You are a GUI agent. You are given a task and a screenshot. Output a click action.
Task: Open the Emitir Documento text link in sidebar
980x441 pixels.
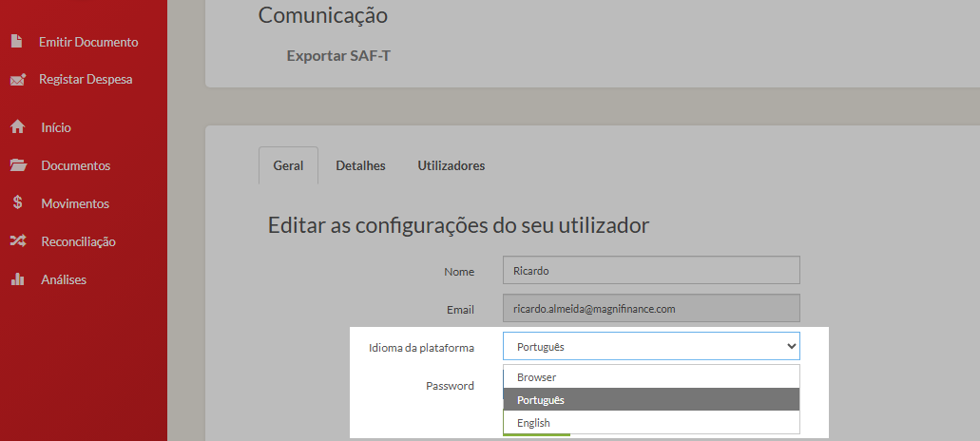[x=88, y=42]
